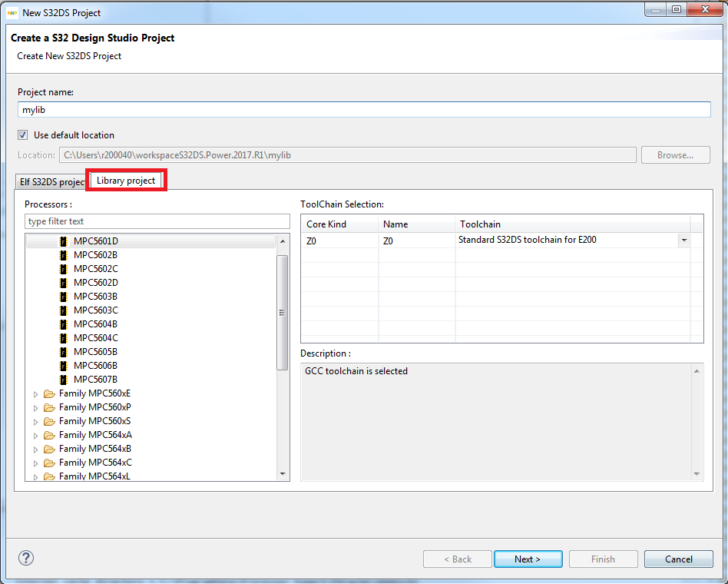Click the MPC5602C chip icon
The image size is (728, 584).
click(x=64, y=269)
